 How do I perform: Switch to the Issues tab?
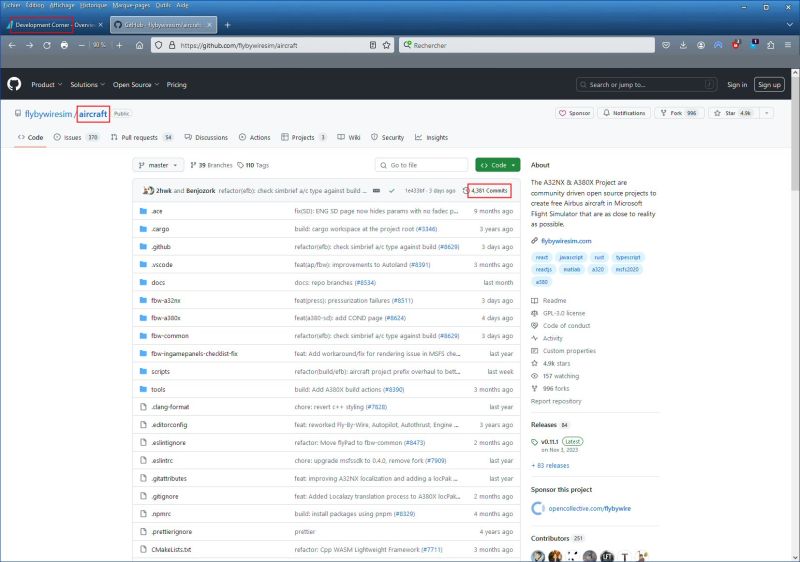76,137
